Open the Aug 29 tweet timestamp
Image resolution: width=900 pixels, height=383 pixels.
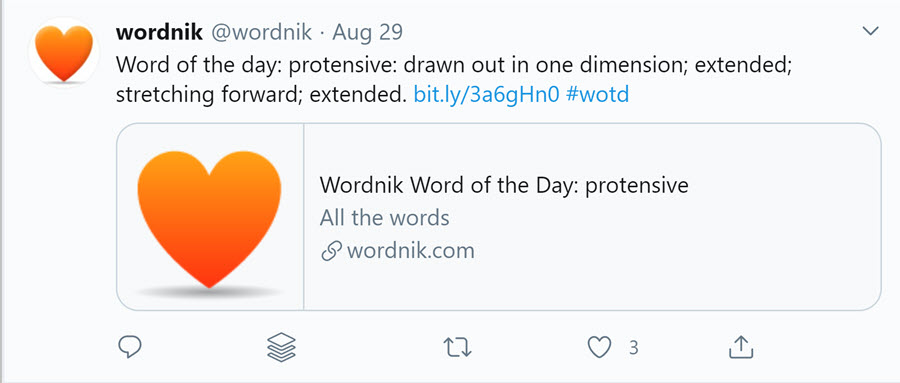(x=367, y=33)
